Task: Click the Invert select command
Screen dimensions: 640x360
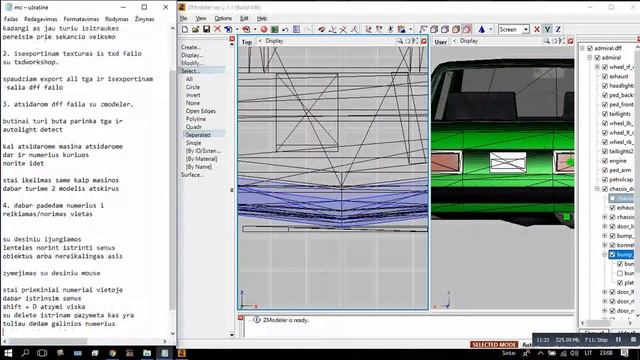Action: click(x=193, y=95)
